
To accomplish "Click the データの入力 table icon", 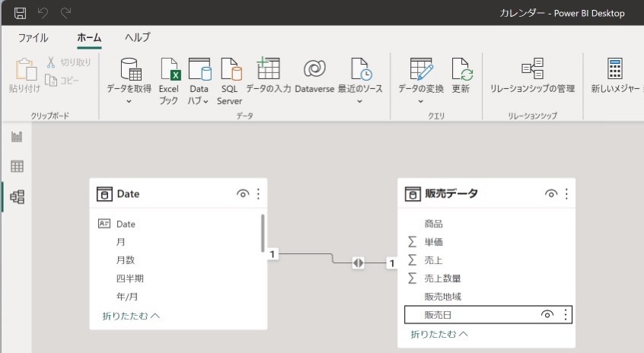I will coord(268,68).
